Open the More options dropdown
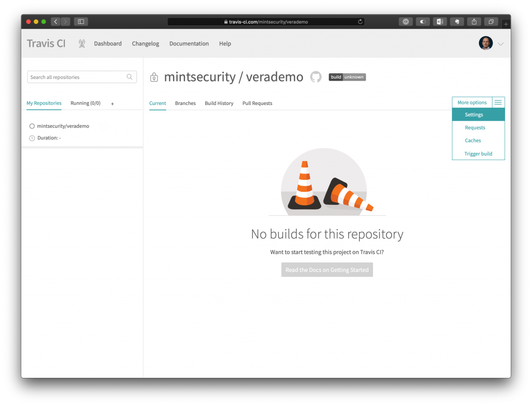Viewport: 532px width, 406px height. tap(471, 102)
